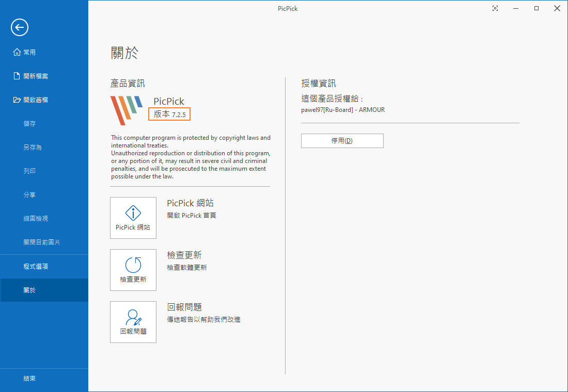Open 縮圖檢視 in the sidebar

[44, 219]
